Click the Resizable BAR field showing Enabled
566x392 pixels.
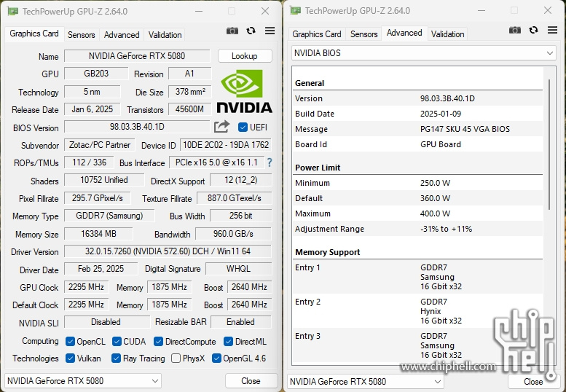tap(241, 322)
